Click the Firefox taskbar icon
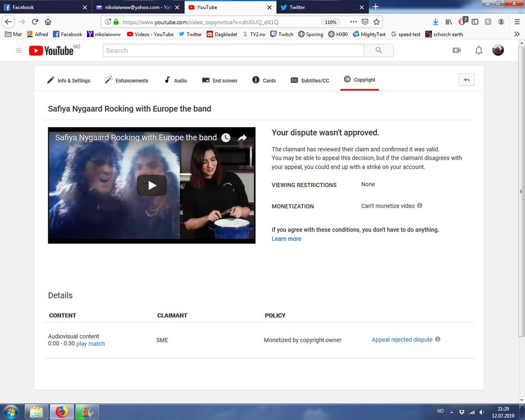Image resolution: width=525 pixels, height=420 pixels. pyautogui.click(x=62, y=412)
